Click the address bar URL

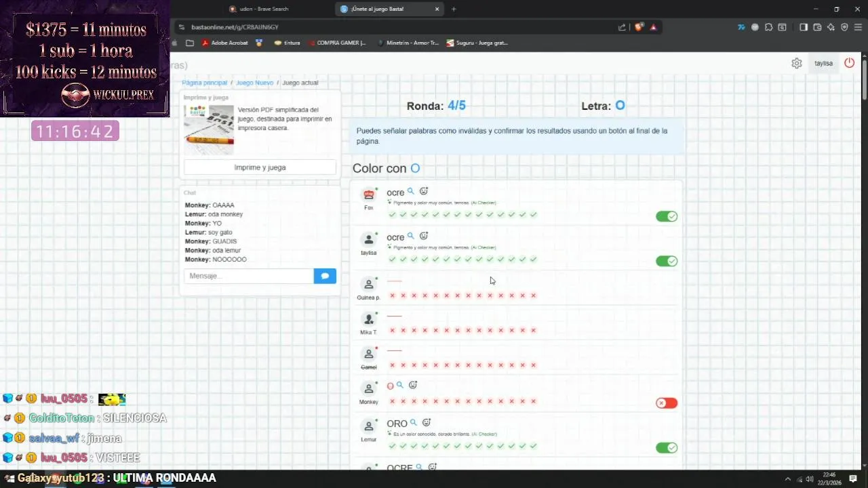(235, 27)
